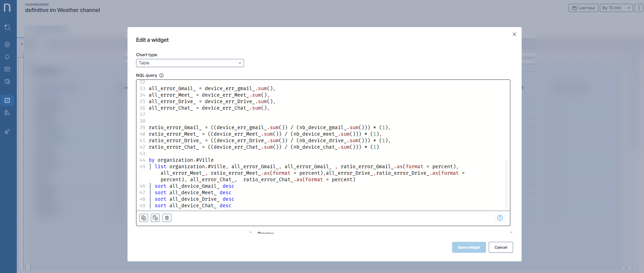The width and height of the screenshot is (644, 273).
Task: Open the three-dot dashboard options menu
Action: [639, 8]
